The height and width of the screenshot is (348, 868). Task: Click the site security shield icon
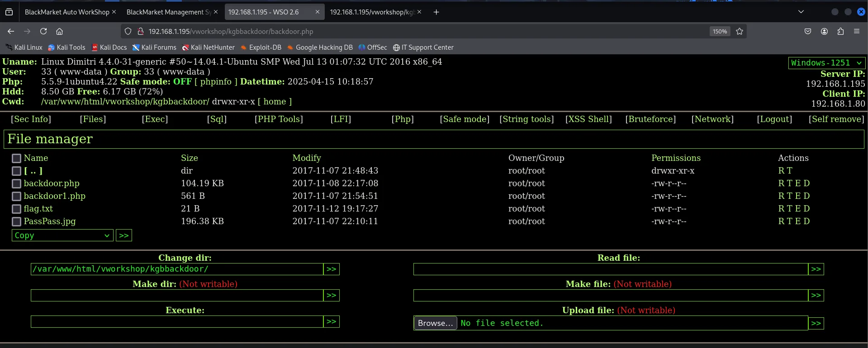click(128, 31)
